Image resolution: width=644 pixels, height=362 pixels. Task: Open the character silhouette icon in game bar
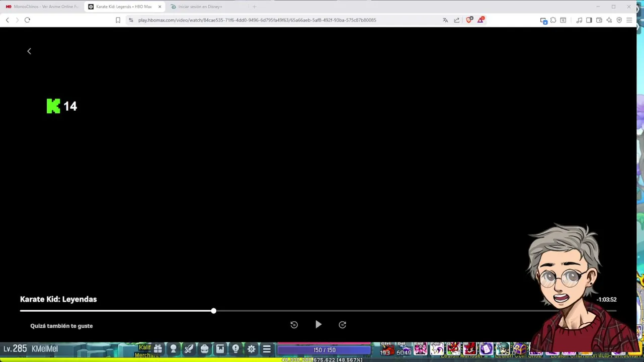[174, 349]
